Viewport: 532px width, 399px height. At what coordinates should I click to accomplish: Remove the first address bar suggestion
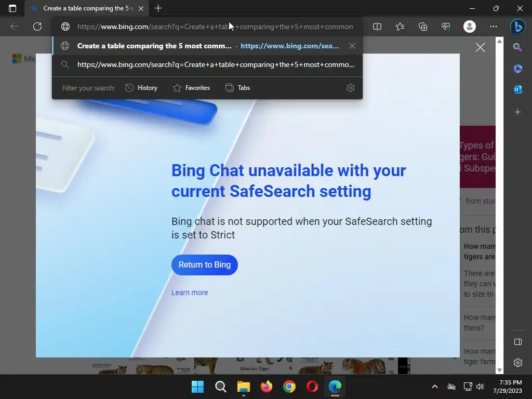click(x=352, y=46)
